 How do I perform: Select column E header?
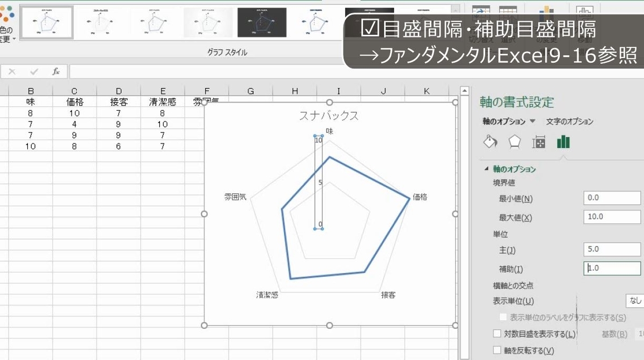[x=163, y=91]
